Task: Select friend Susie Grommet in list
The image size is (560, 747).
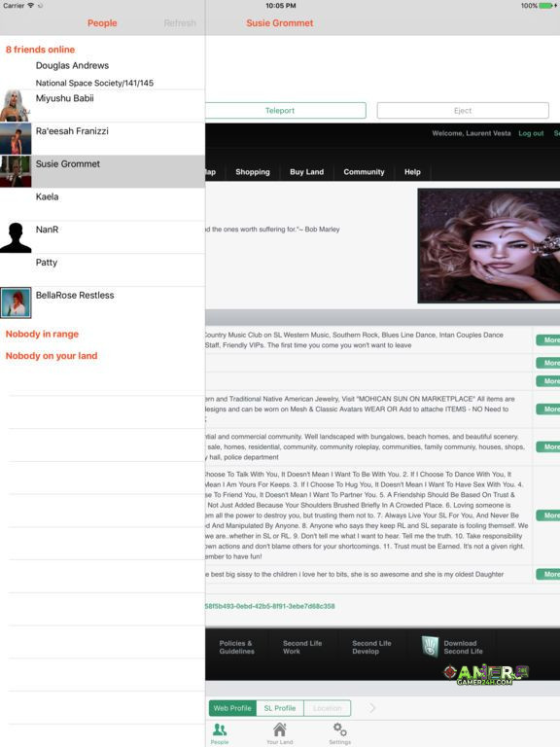Action: pyautogui.click(x=102, y=171)
